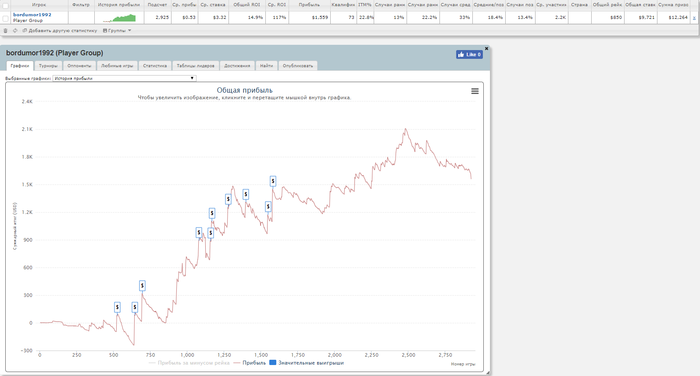Viewport: 700px width, 376px height.
Task: Open the bordumor1992 player link
Action: point(32,15)
